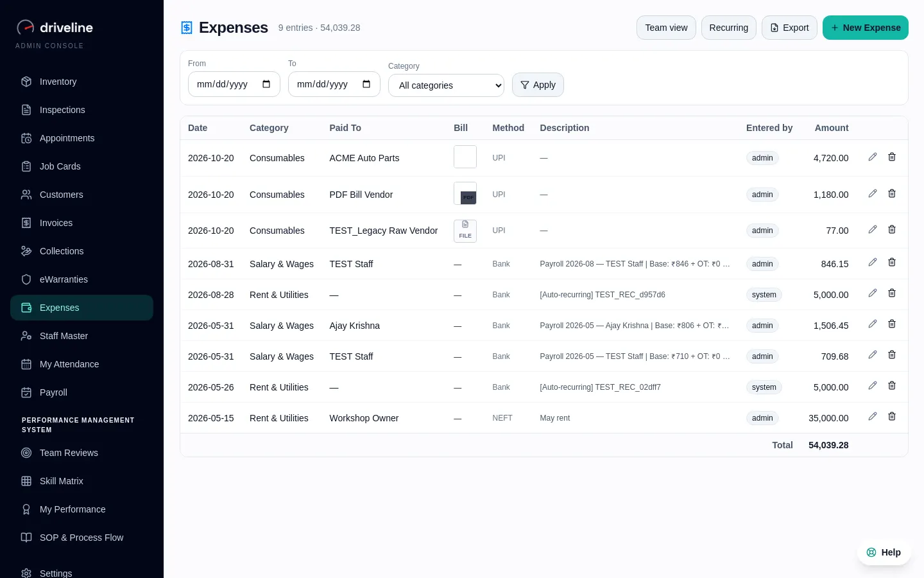This screenshot has width=924, height=578.
Task: Open the To date picker calendar
Action: 366,84
